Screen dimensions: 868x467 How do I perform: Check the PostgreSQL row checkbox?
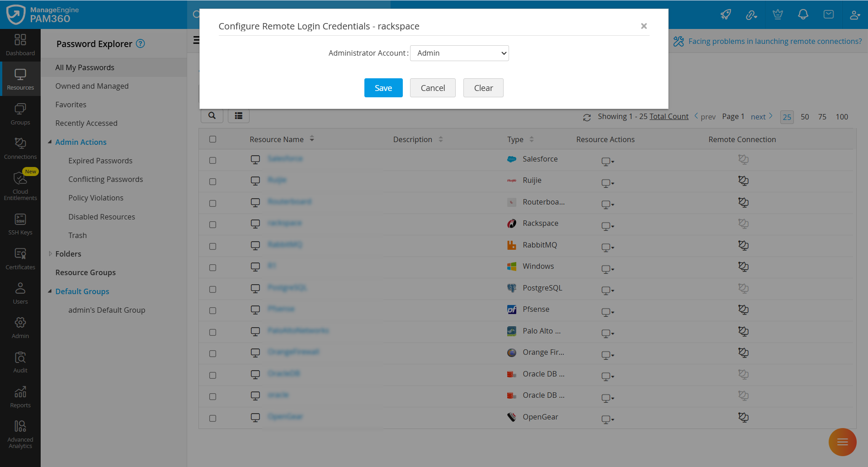pyautogui.click(x=213, y=290)
